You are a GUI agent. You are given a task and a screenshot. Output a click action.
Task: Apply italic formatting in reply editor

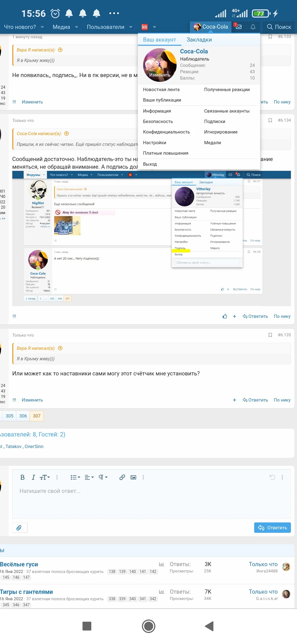coord(33,477)
